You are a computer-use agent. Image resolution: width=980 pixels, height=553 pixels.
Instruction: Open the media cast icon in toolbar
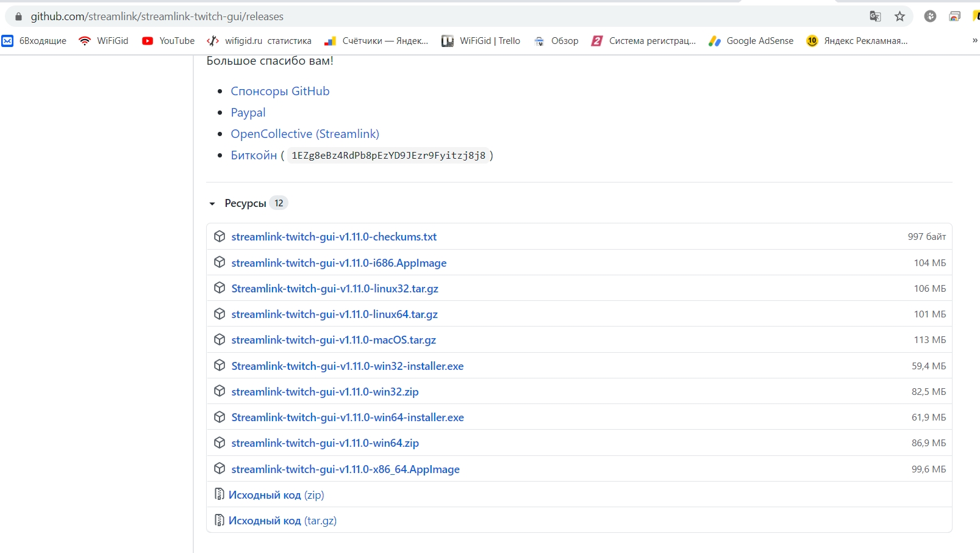pyautogui.click(x=955, y=16)
